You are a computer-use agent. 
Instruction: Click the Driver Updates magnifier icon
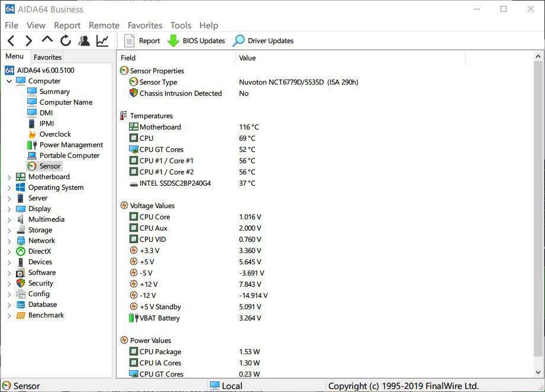pyautogui.click(x=238, y=41)
